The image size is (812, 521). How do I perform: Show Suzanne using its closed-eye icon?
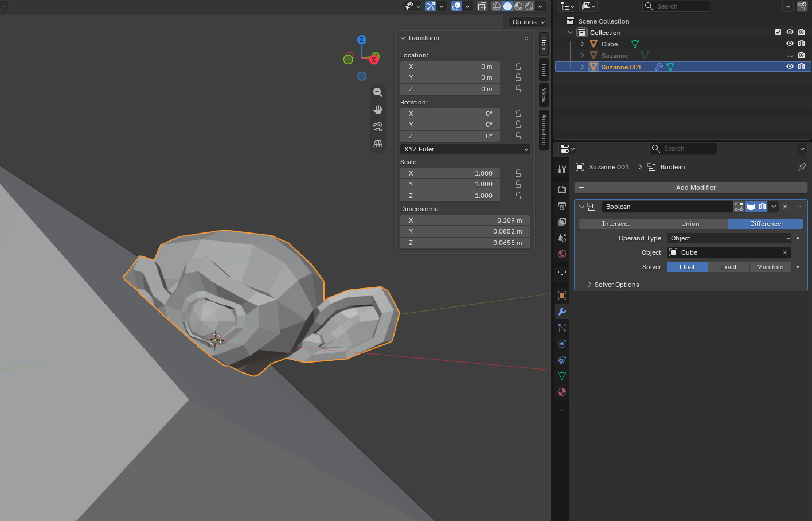[x=790, y=56]
